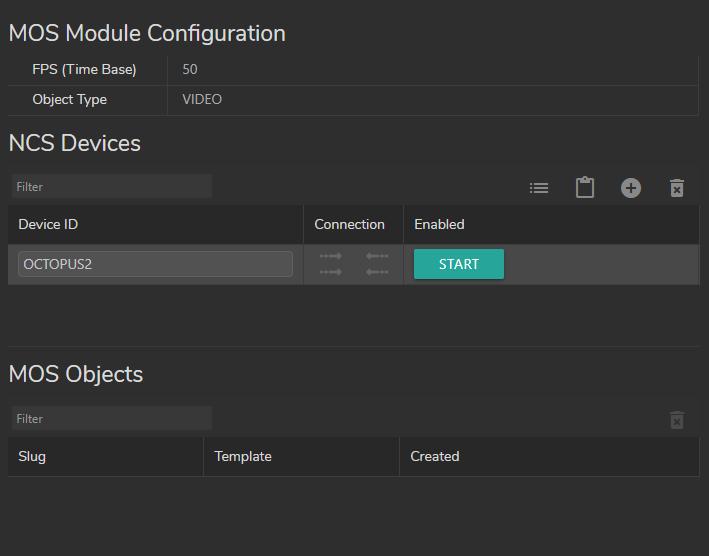Select the FPS (Time Base) value 50
This screenshot has height=556, width=709.
pos(190,70)
